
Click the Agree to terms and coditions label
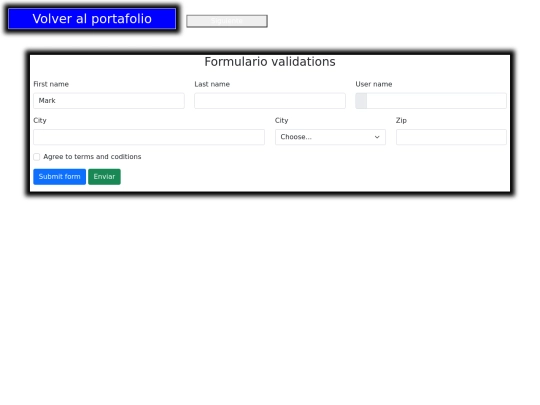point(92,157)
